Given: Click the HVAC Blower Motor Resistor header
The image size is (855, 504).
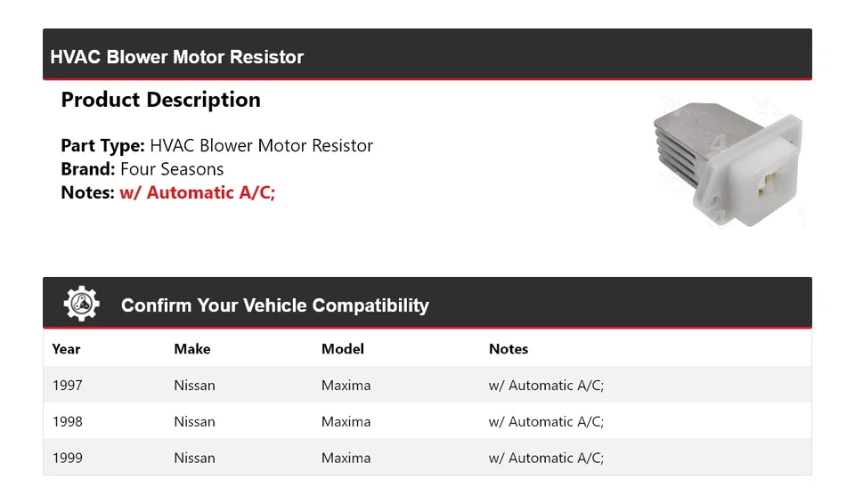Looking at the screenshot, I should point(177,57).
